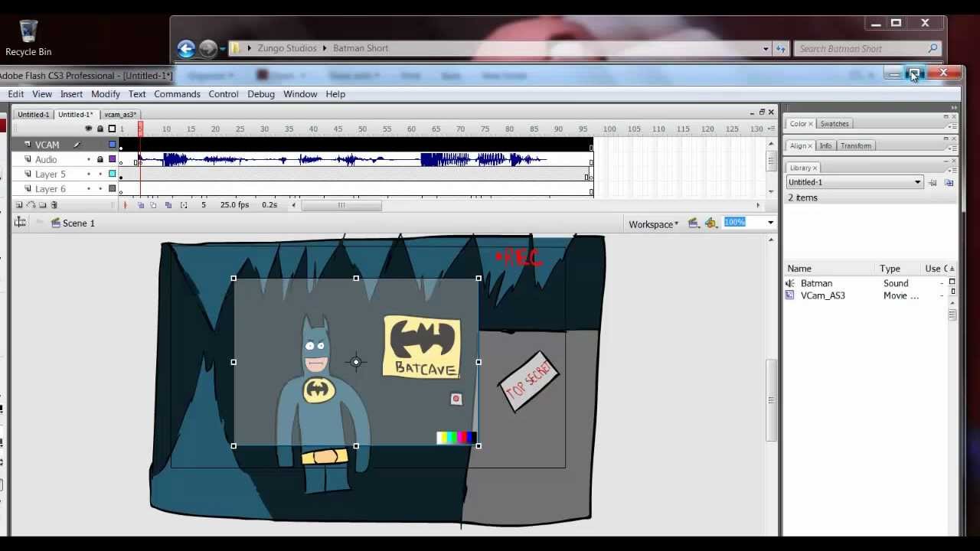The height and width of the screenshot is (551, 980).
Task: Click the Onion Skin Outlines icon
Action: (153, 205)
